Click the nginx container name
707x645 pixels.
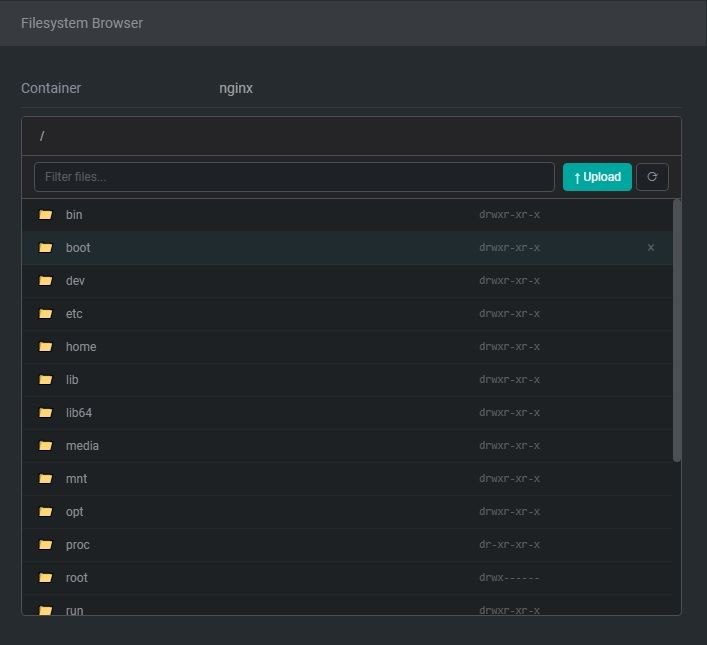(x=236, y=88)
